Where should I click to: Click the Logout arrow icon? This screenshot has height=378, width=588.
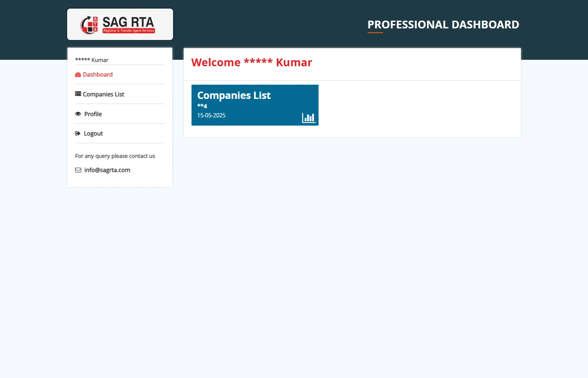coord(78,133)
